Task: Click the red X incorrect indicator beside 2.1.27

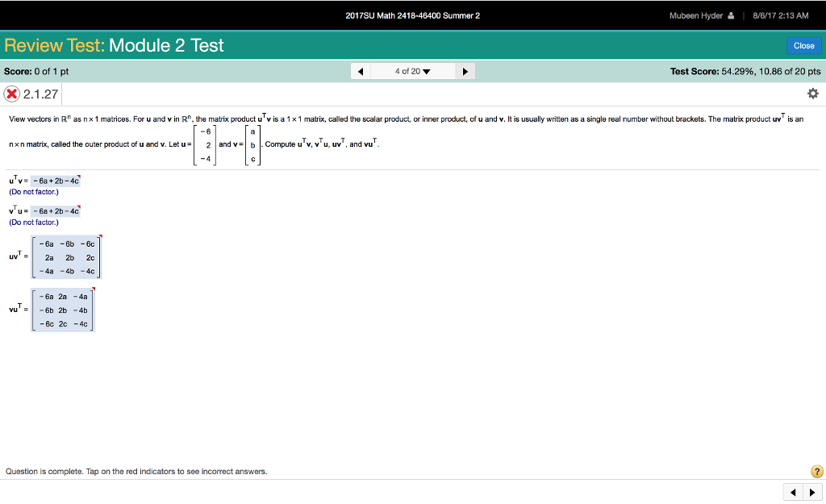Action: coord(11,93)
